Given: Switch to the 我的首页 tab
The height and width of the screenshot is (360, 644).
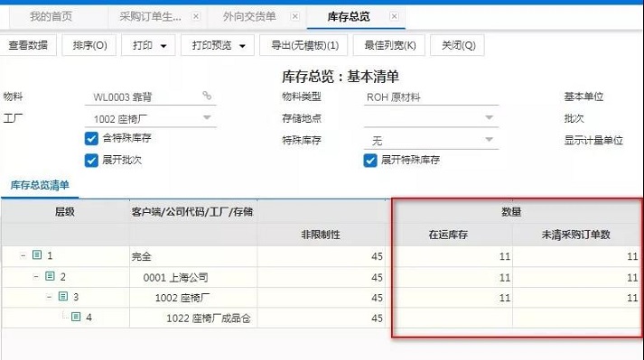Looking at the screenshot, I should [51, 17].
